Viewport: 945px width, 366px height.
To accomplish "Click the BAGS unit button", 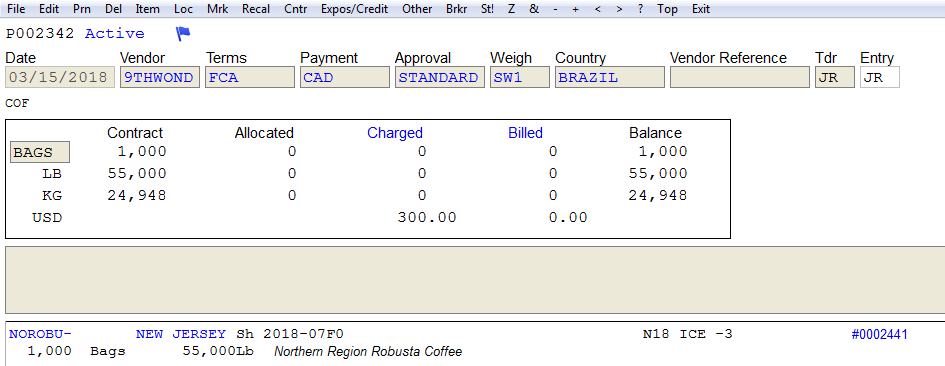I will [40, 152].
